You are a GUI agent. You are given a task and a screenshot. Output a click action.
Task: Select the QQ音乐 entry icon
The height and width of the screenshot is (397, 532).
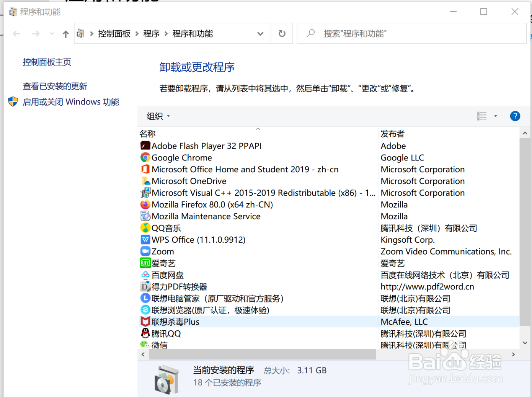point(145,228)
